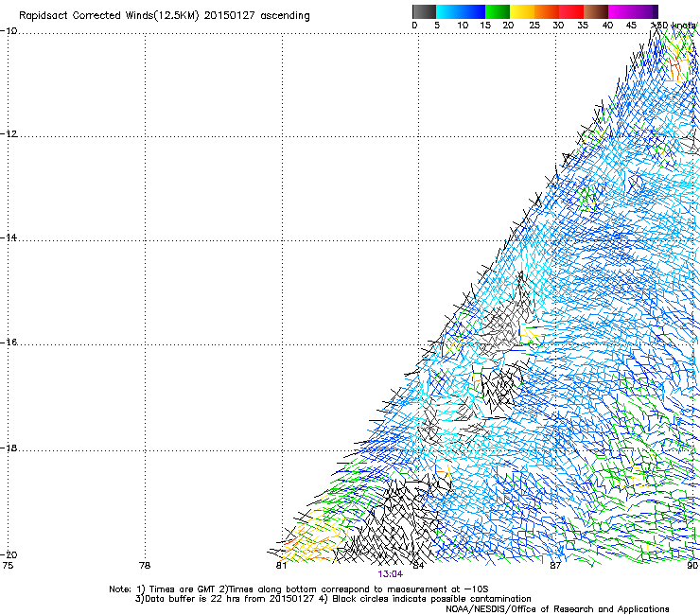This screenshot has height=615, width=700.
Task: Click the green 15–20 knots legend segment
Action: pos(498,11)
